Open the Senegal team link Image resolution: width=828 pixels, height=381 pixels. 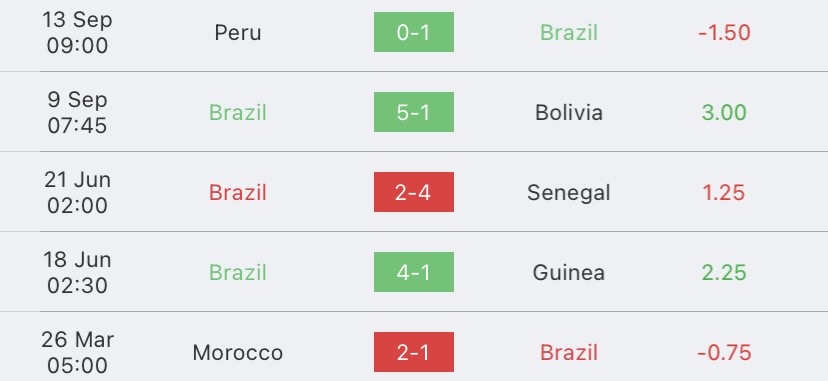point(569,193)
